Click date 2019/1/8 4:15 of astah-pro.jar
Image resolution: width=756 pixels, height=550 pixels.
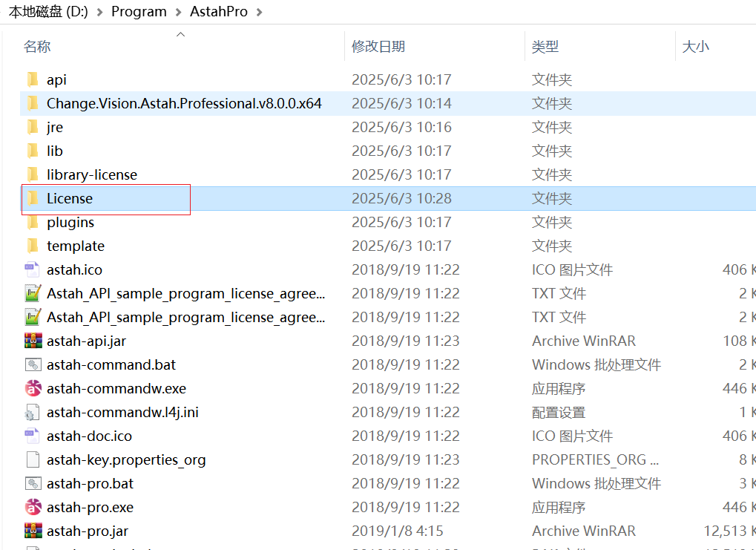397,531
